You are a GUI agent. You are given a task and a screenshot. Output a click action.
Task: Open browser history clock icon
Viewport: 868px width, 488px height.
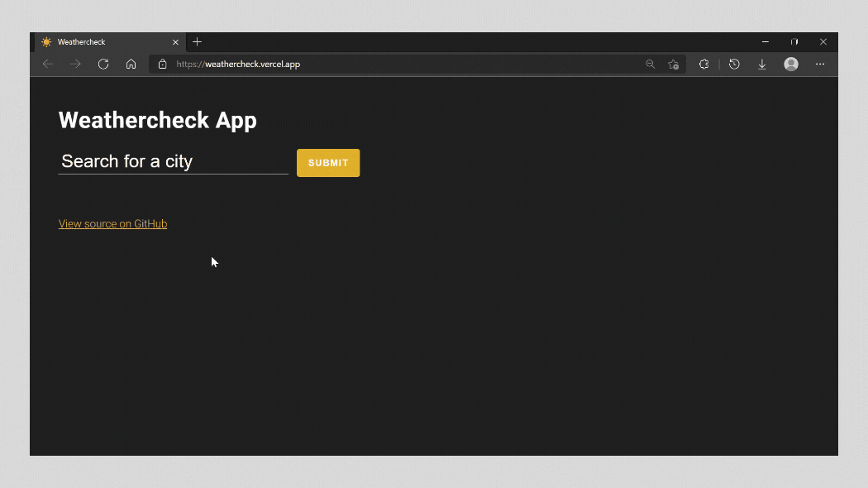[x=734, y=65]
